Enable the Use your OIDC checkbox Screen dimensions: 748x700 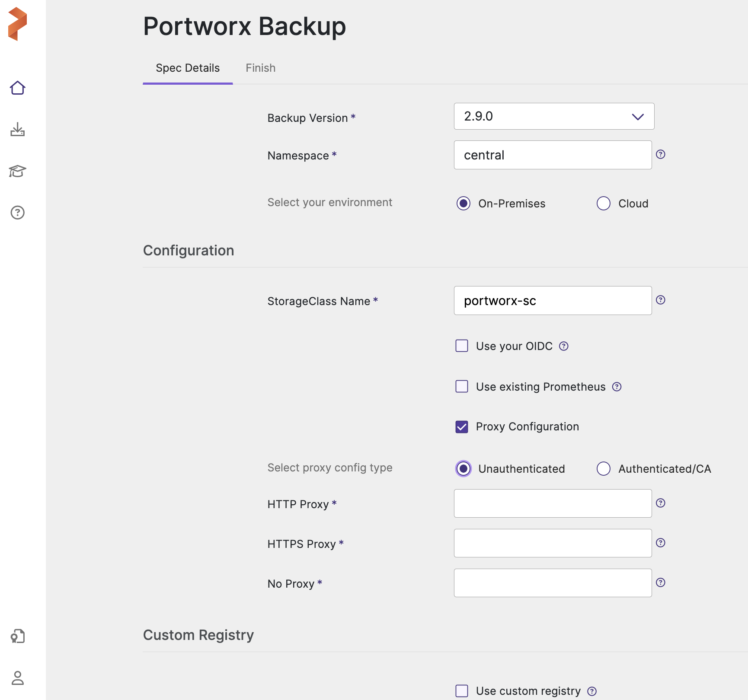pyautogui.click(x=462, y=346)
